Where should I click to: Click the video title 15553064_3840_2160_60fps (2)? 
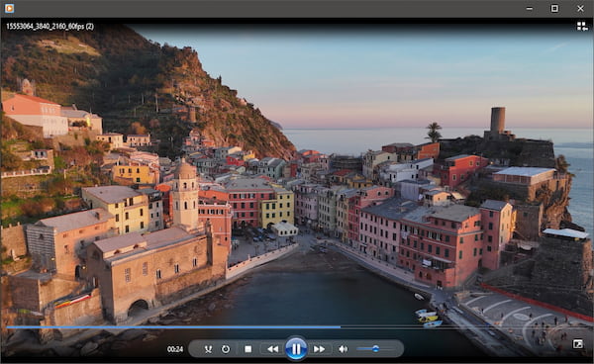50,26
